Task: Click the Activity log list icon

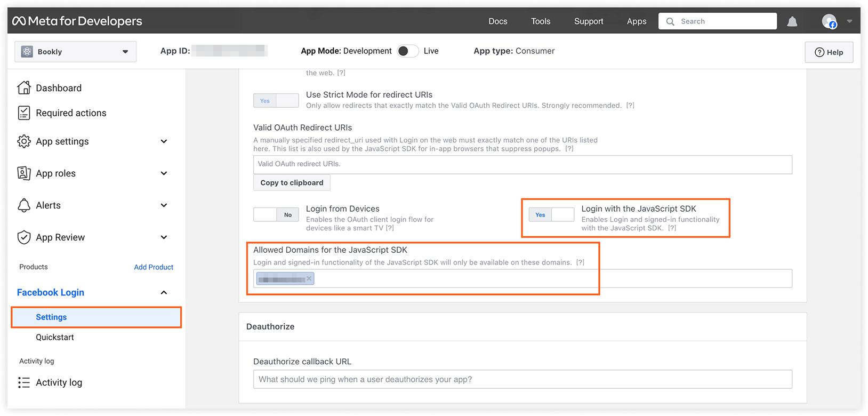Action: [x=24, y=382]
